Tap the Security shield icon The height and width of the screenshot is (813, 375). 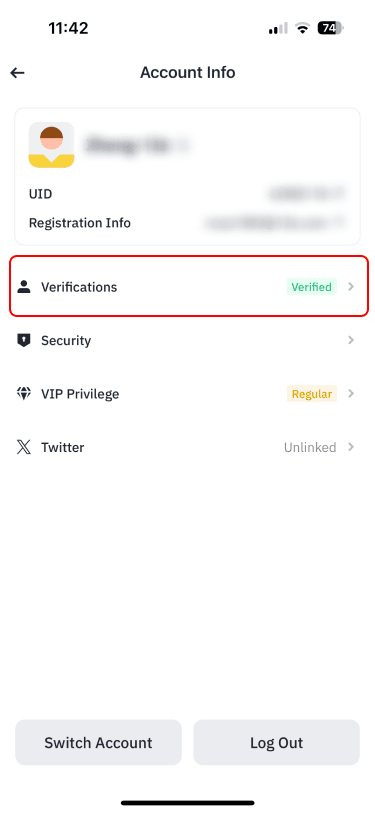[23, 340]
